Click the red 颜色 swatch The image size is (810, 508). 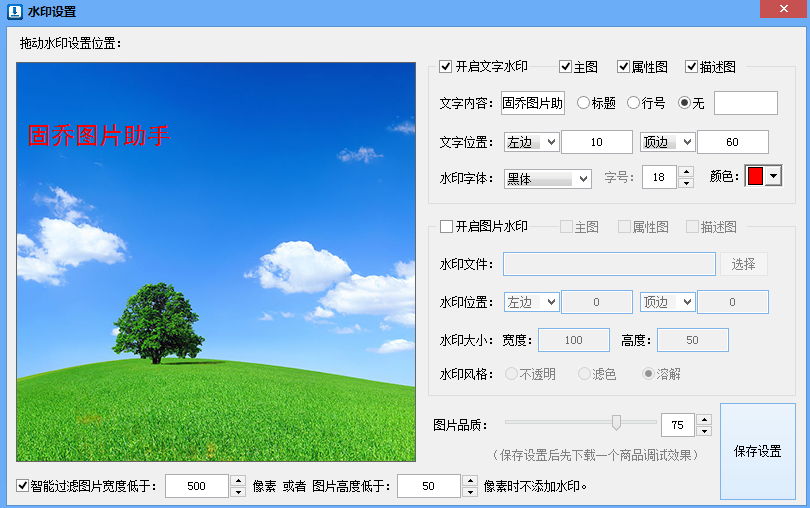pos(755,176)
